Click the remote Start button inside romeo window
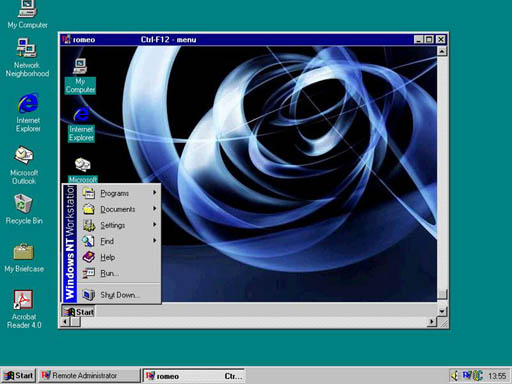512x384 pixels. (x=79, y=312)
